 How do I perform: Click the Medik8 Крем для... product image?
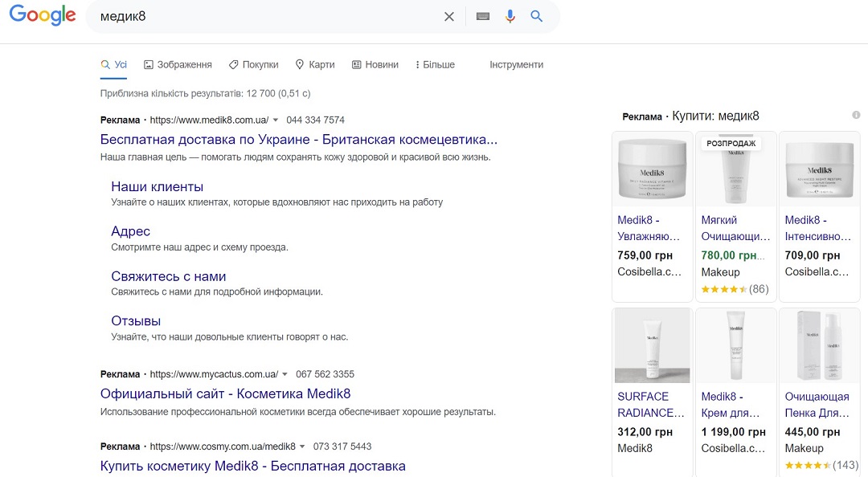[x=735, y=346]
